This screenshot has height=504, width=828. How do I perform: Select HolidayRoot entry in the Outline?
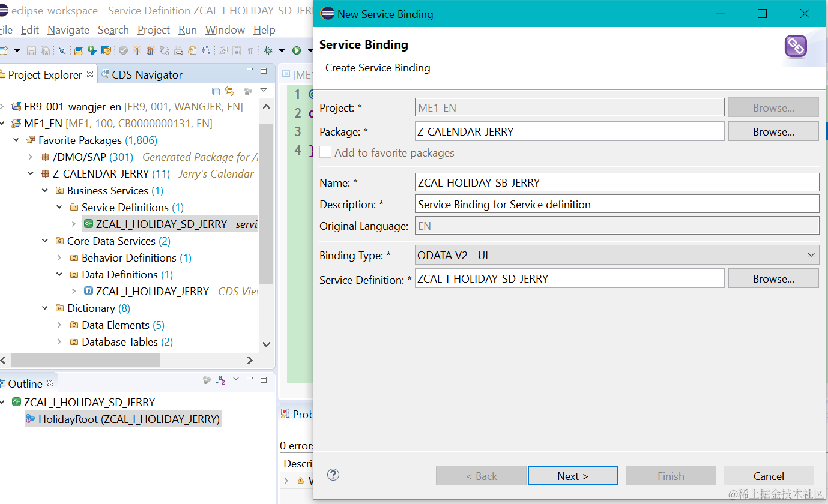coord(123,419)
